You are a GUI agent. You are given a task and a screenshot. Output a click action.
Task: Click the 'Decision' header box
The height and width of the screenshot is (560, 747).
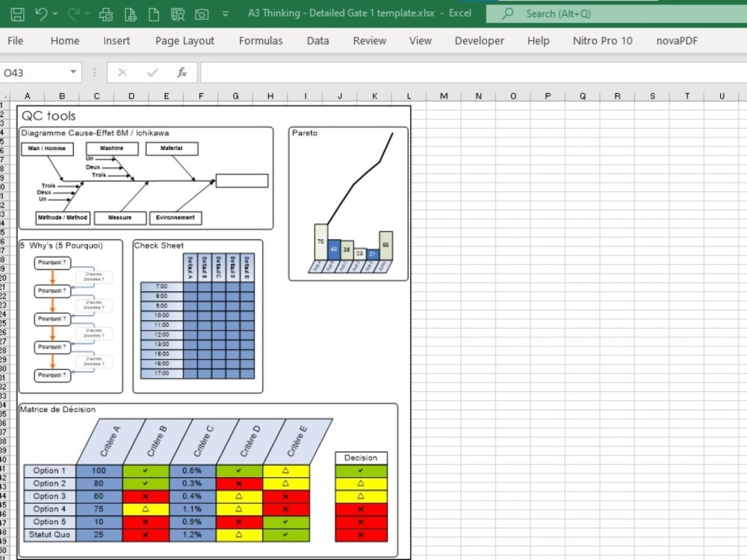tap(361, 458)
